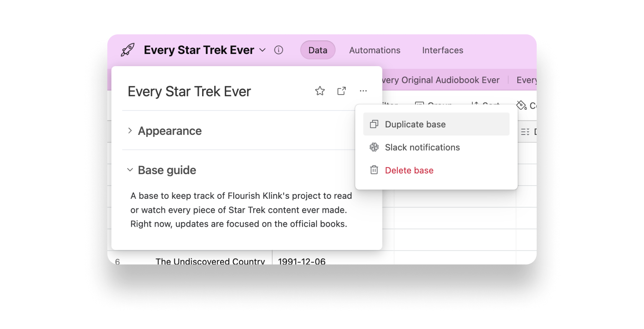Open the Every Original Audiobook Ever table tab
This screenshot has height=329, width=644.
tap(440, 80)
